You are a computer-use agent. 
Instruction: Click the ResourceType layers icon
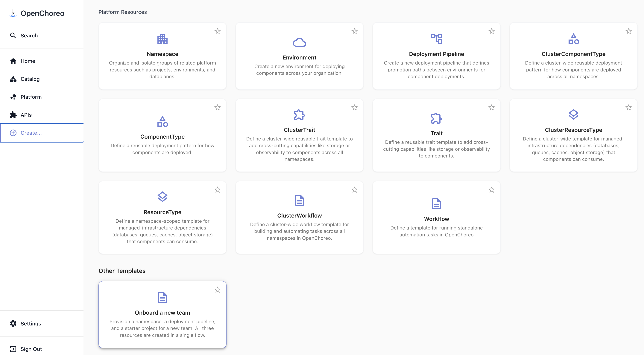click(162, 197)
